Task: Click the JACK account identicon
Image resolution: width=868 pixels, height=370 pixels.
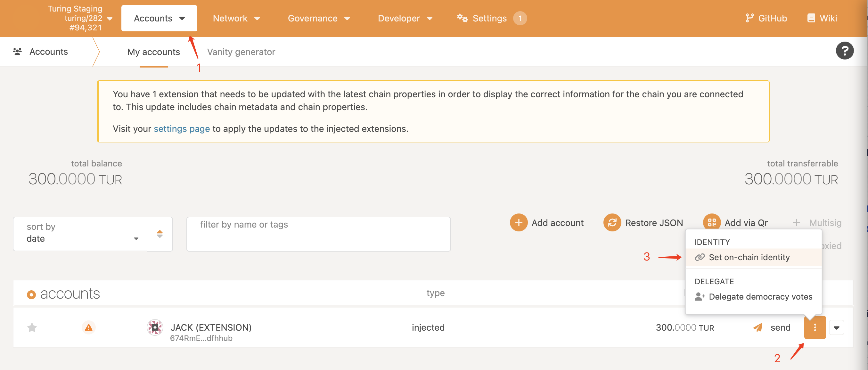Action: (x=155, y=327)
